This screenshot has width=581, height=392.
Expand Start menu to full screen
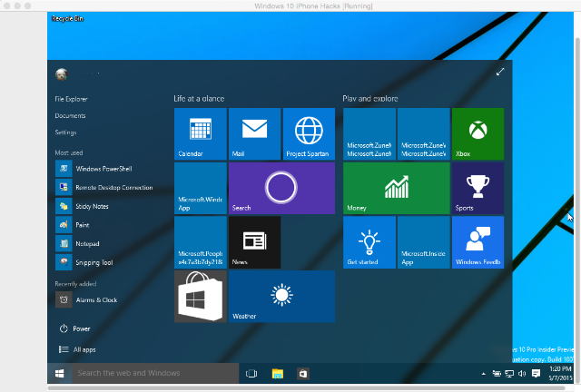[x=500, y=72]
